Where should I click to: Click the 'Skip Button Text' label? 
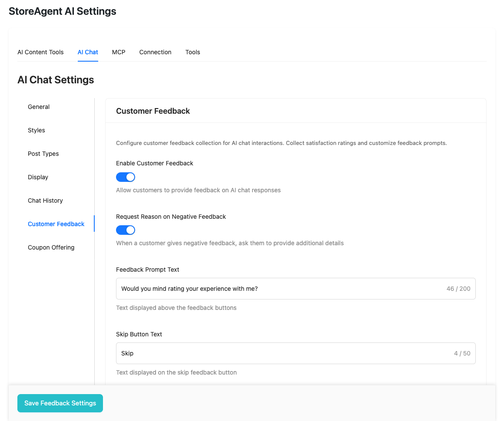click(139, 334)
